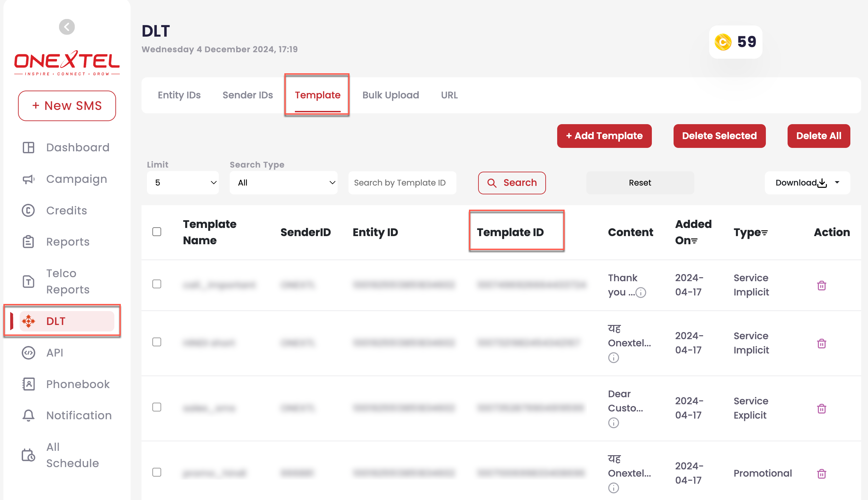Open the Limit dropdown showing 5
The width and height of the screenshot is (868, 500).
[x=183, y=183]
